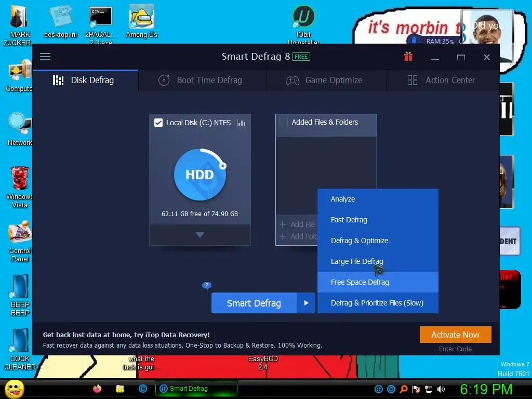Select the COCK CLEANER desktop icon

pyautogui.click(x=20, y=350)
